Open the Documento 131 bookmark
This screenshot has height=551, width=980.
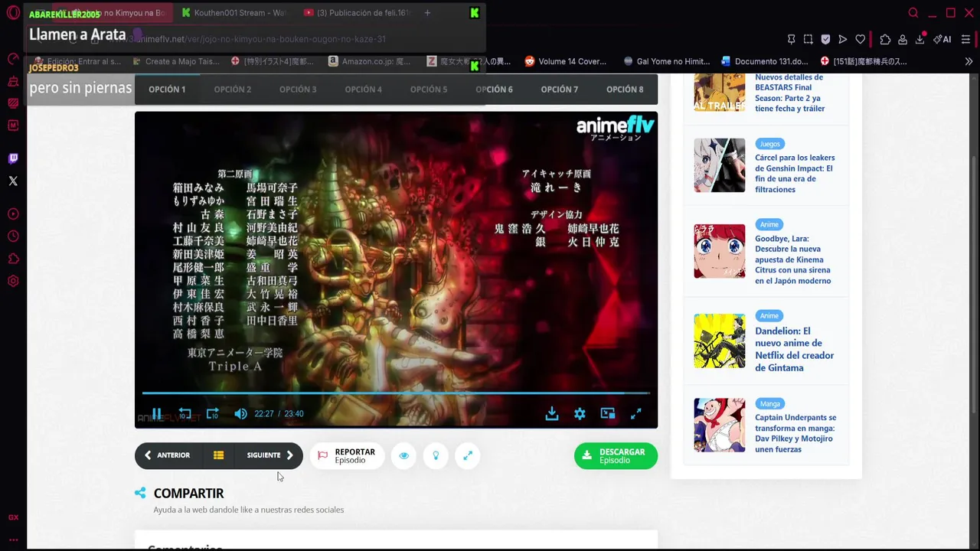[764, 61]
